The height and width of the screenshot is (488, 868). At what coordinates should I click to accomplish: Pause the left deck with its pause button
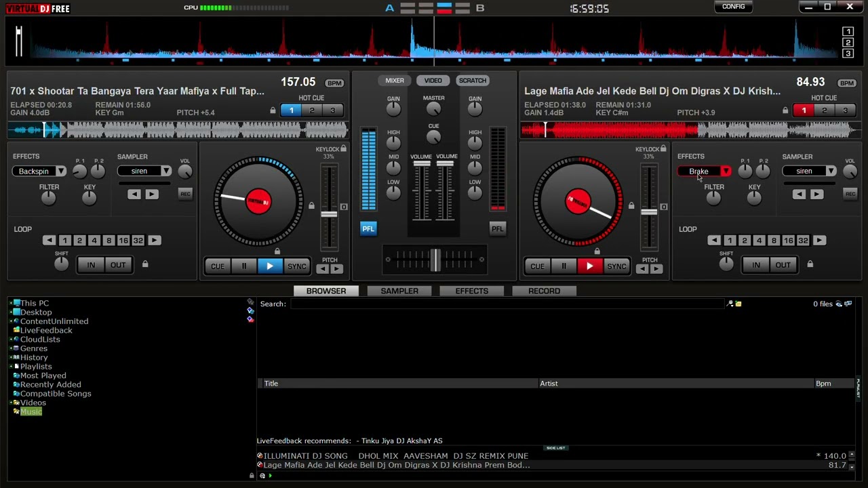[x=243, y=266]
